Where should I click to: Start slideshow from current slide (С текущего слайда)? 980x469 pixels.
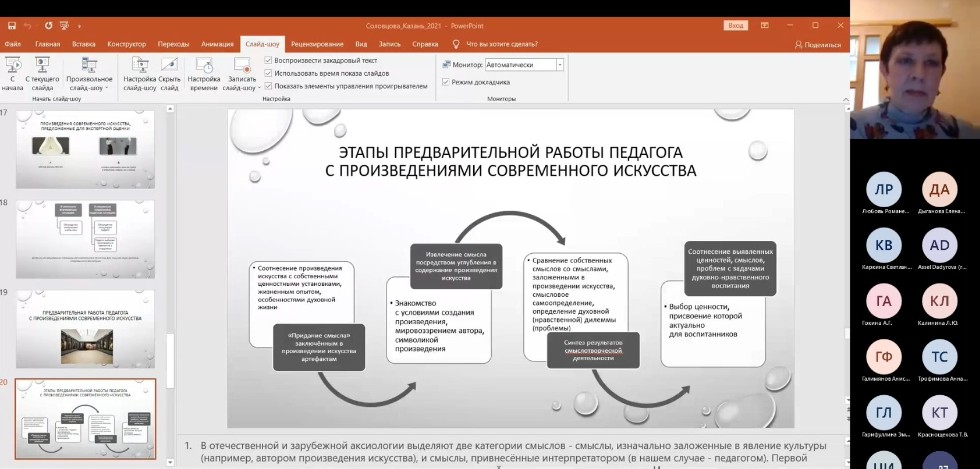click(43, 71)
